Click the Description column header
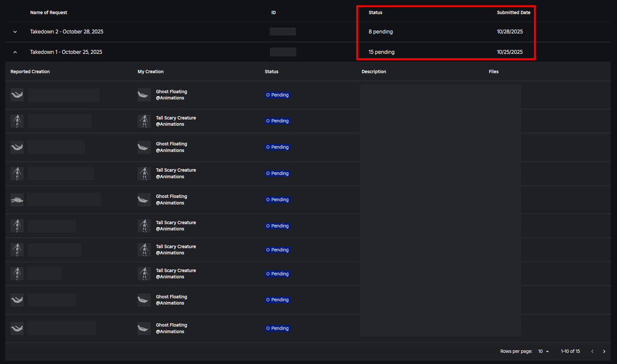617x364 pixels. pos(374,71)
